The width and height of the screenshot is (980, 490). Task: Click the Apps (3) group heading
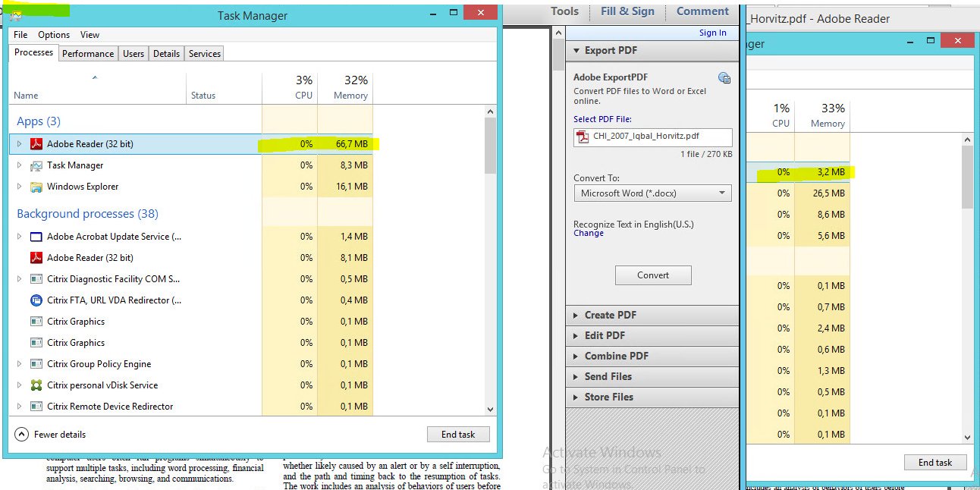pos(39,121)
